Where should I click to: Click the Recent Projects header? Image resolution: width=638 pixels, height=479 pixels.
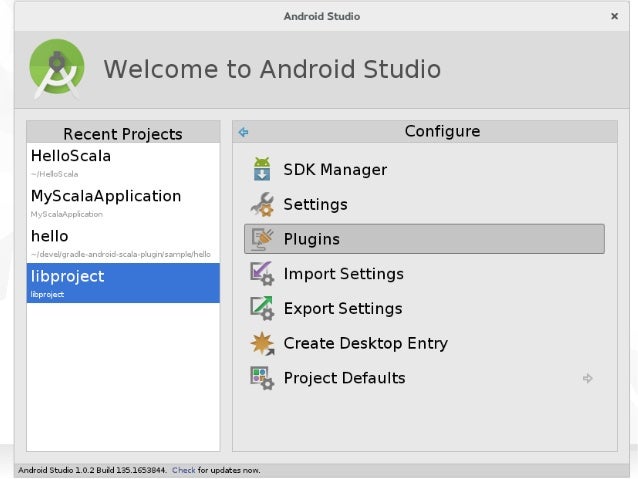pyautogui.click(x=123, y=134)
